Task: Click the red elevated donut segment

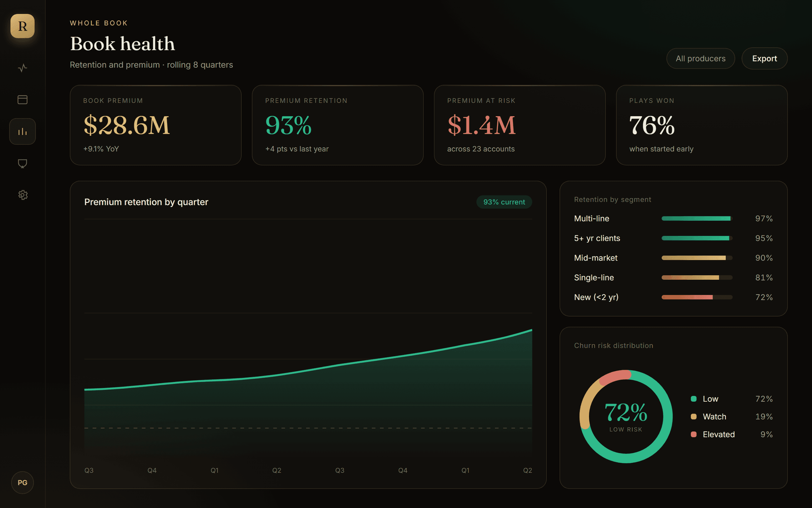Action: 614,377
